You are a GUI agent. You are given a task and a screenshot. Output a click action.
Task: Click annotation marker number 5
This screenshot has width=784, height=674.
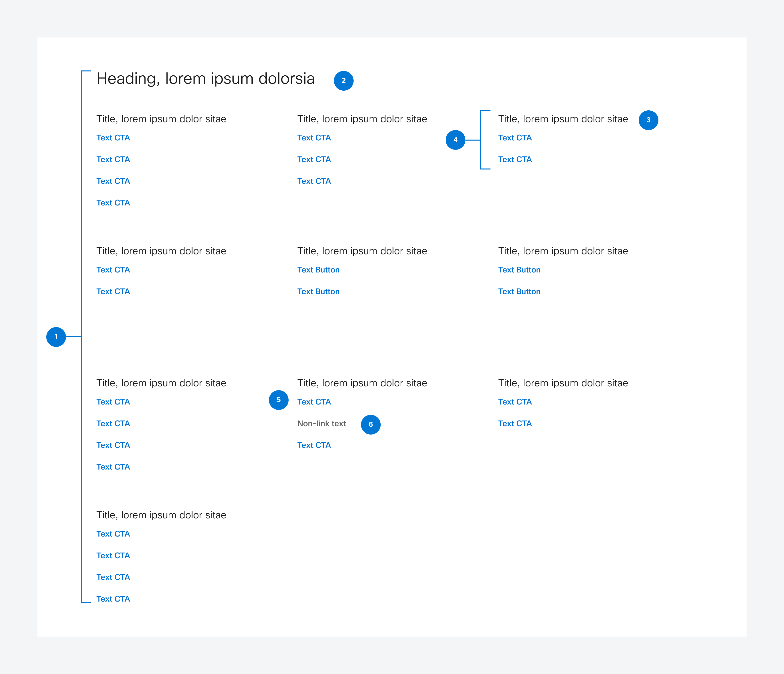(278, 400)
